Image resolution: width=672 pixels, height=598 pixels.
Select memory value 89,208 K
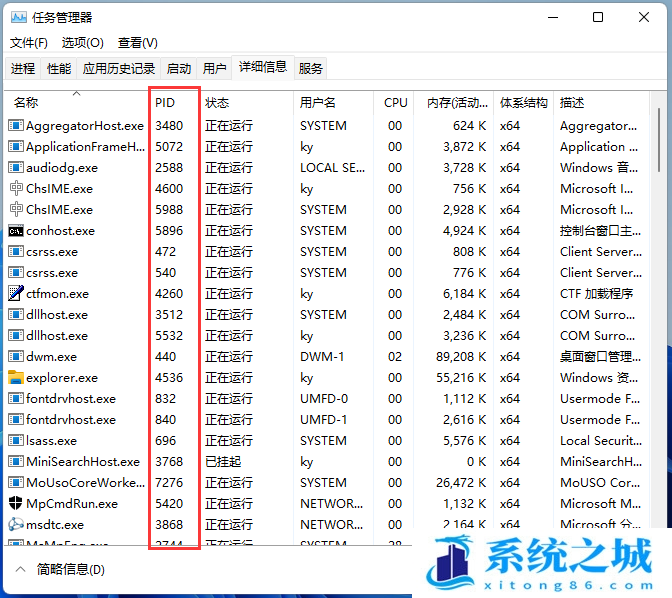(461, 357)
